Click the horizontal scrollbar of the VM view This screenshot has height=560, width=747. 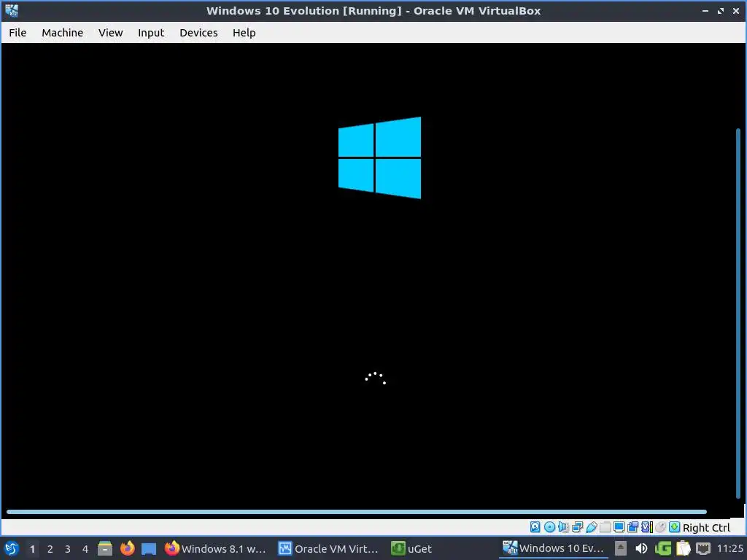pyautogui.click(x=356, y=512)
